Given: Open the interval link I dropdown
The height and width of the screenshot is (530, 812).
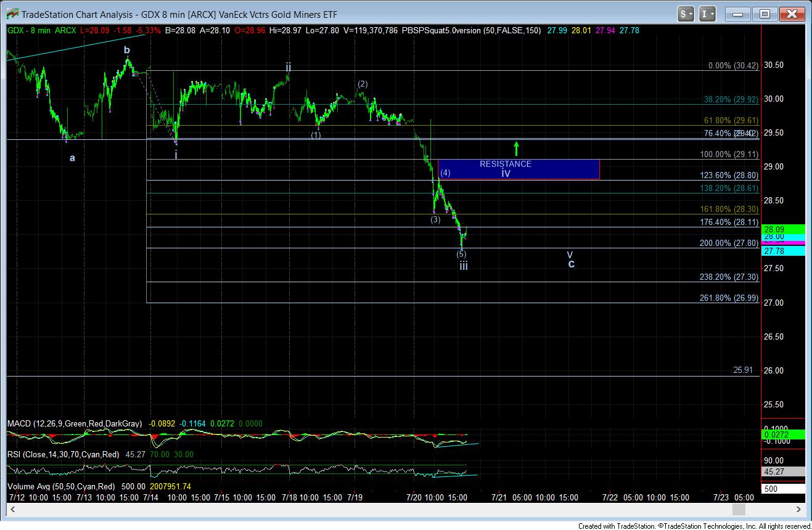Looking at the screenshot, I should pyautogui.click(x=708, y=13).
